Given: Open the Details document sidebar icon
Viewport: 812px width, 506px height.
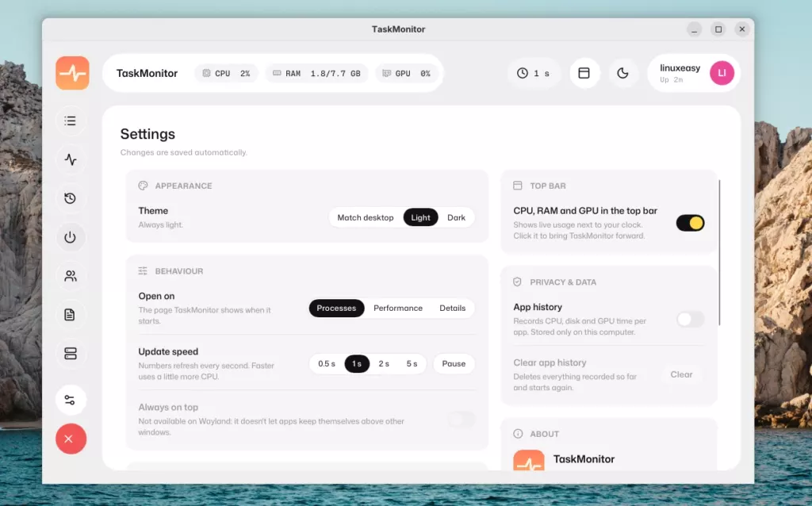Looking at the screenshot, I should pos(71,315).
